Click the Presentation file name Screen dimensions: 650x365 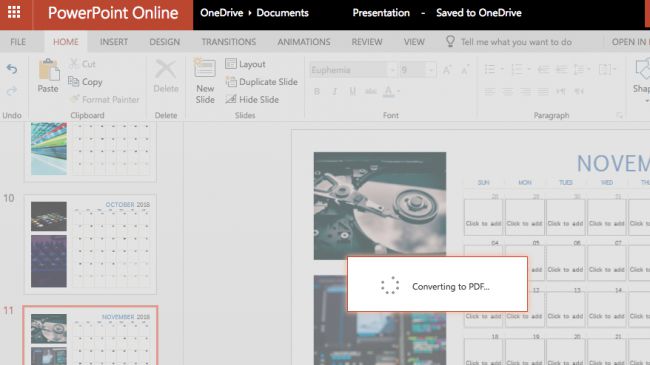[x=381, y=13]
